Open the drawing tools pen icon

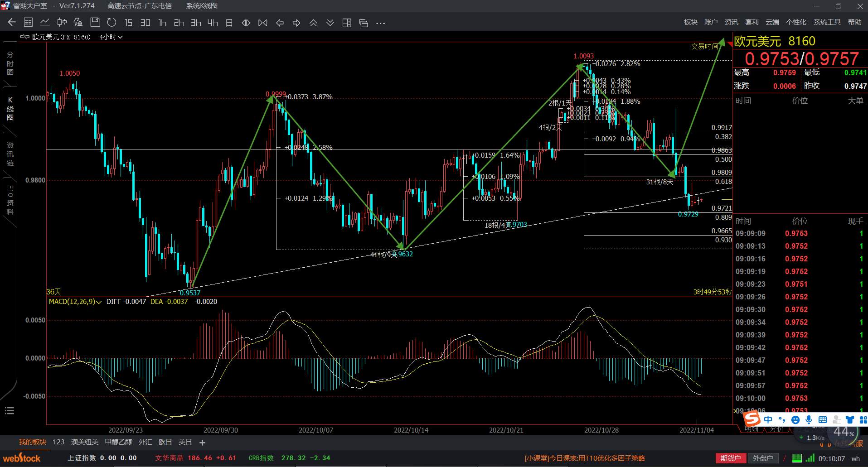pos(78,22)
